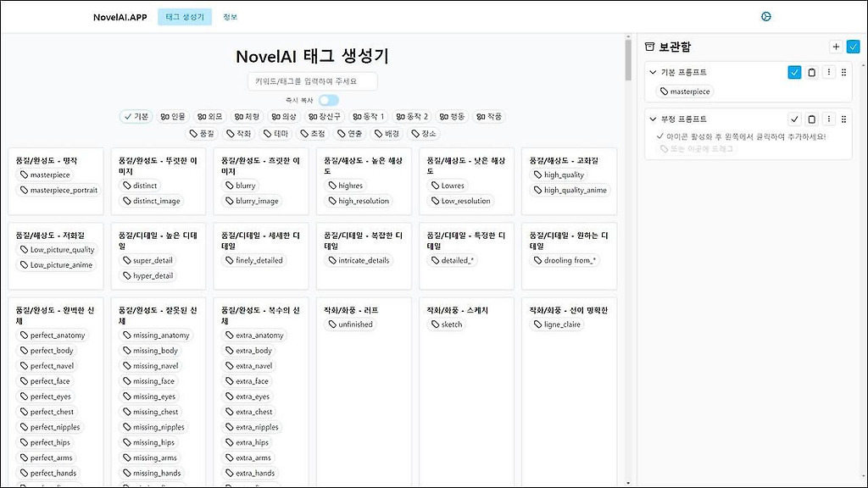Click the drag handle of 부정 프롬프트
The width and height of the screenshot is (868, 488).
coord(843,119)
